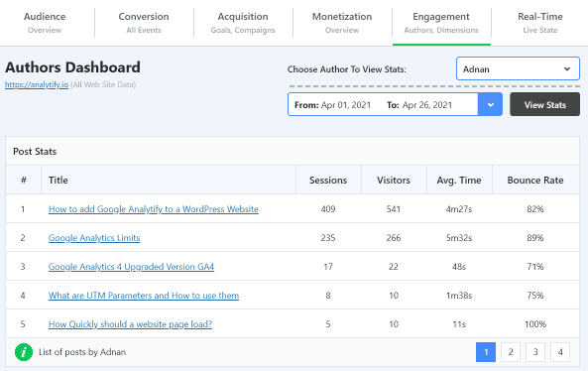This screenshot has width=588, height=371.
Task: Open 'Google Analytics Limits' post link
Action: tap(94, 238)
